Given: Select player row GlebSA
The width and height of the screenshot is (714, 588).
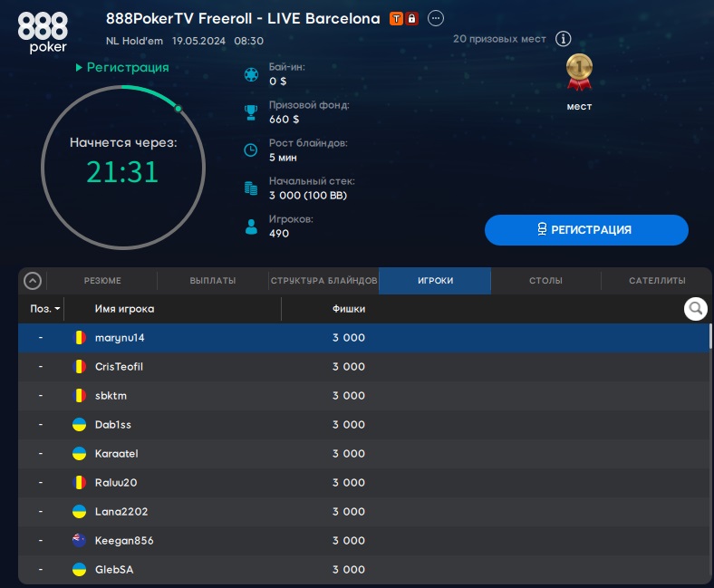Looking at the screenshot, I should 363,569.
